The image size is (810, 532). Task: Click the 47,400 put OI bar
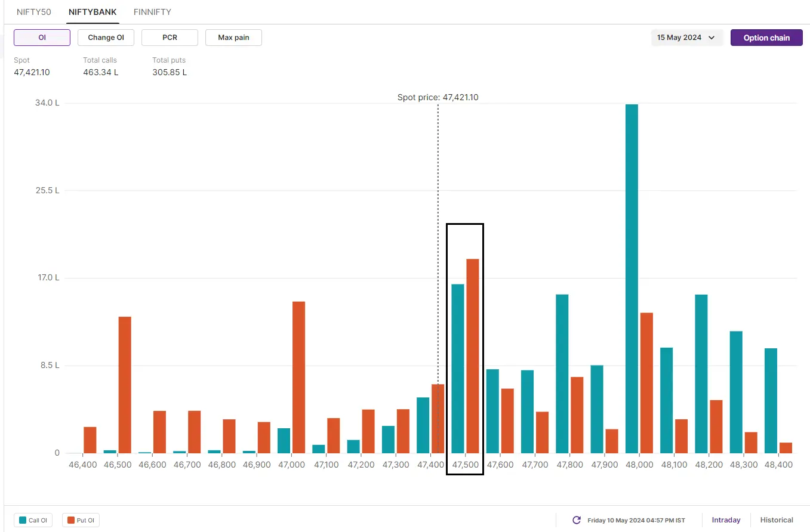438,419
